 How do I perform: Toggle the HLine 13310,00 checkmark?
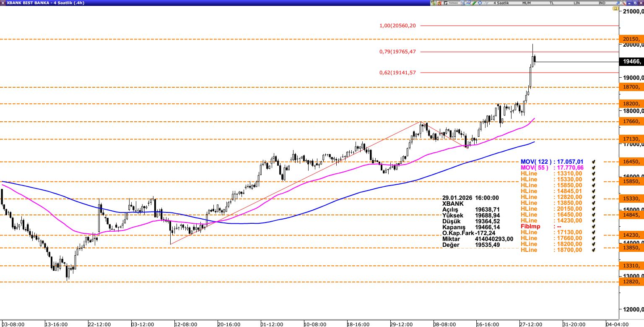tap(593, 173)
